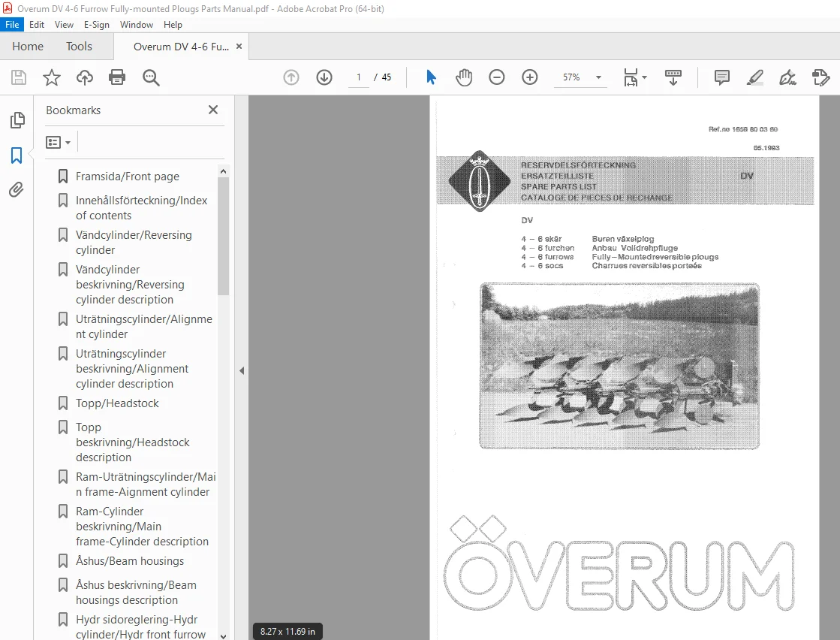Open Vändcylinder/Reversing cylinder bookmark
This screenshot has width=840, height=640.
pyautogui.click(x=134, y=243)
